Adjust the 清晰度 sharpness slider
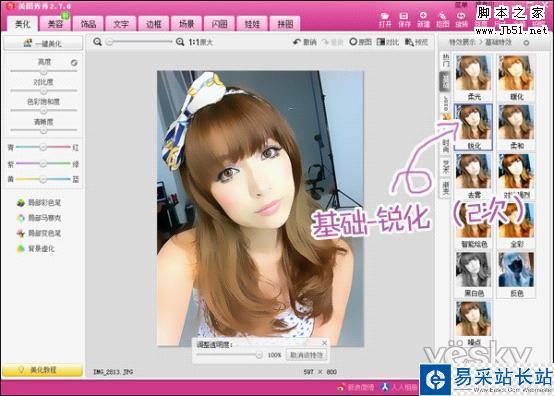Image resolution: width=554 pixels, height=396 pixels. [x=43, y=130]
